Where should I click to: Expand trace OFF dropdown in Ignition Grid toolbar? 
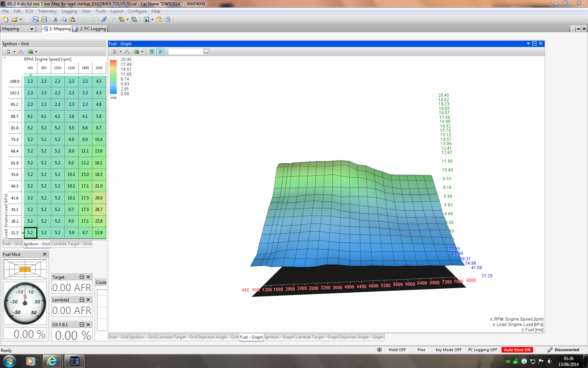pos(14,52)
